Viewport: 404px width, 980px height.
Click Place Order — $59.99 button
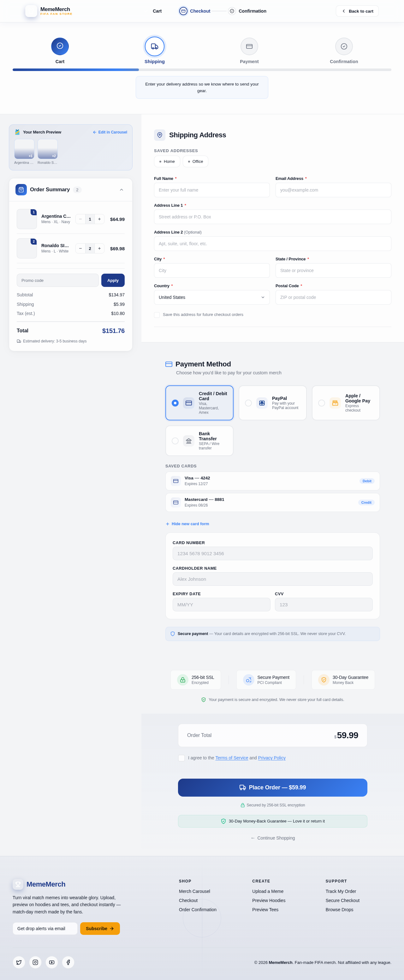[272, 787]
